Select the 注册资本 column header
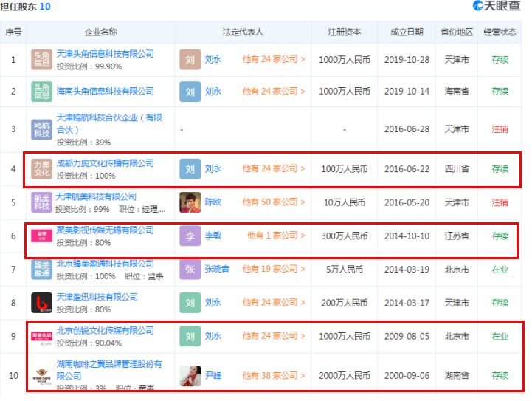This screenshot has width=532, height=401. point(345,32)
